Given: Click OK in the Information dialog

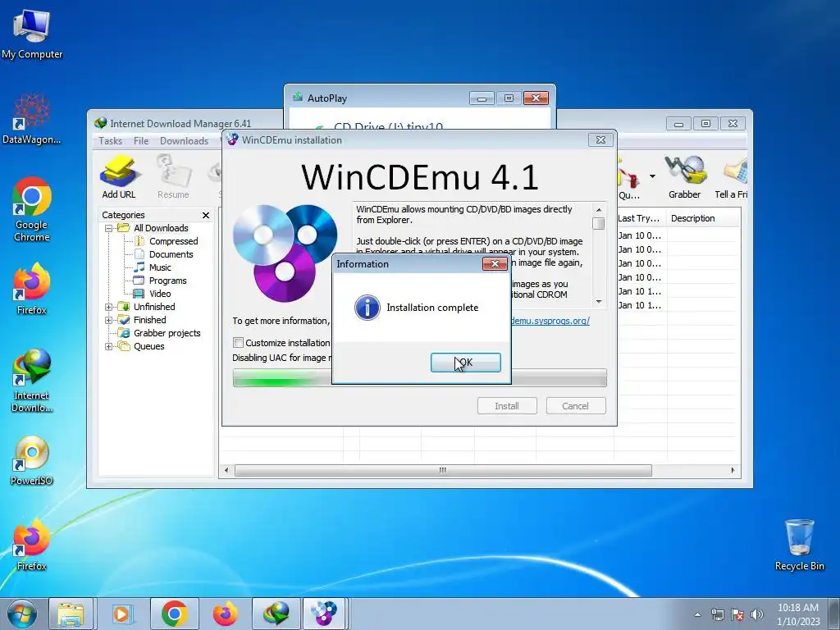Looking at the screenshot, I should pos(466,363).
